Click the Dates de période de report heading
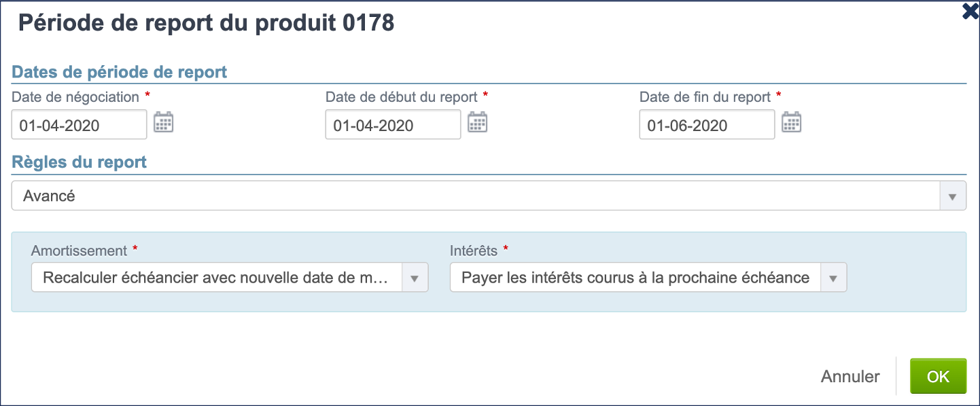 (x=120, y=72)
